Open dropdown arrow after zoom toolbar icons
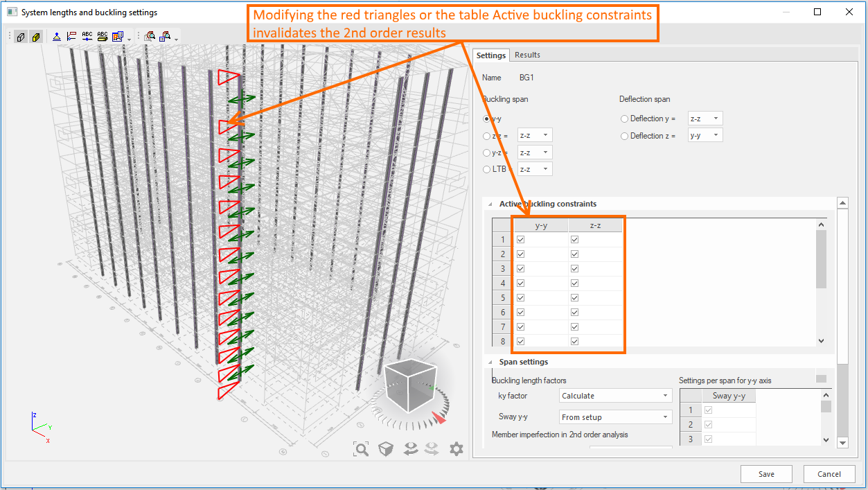The height and width of the screenshot is (490, 868). pos(176,39)
